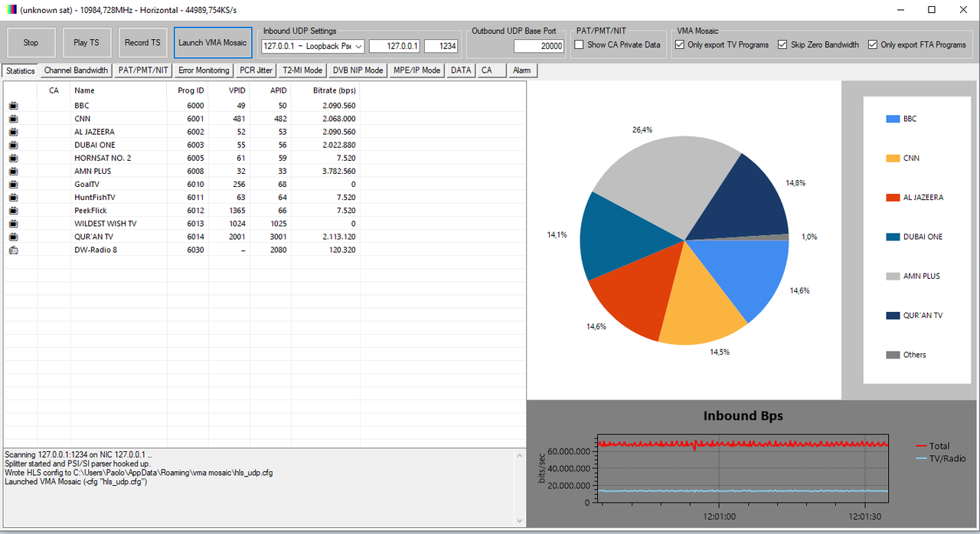Click the AL JAZEERA red legend swatch

click(x=893, y=197)
